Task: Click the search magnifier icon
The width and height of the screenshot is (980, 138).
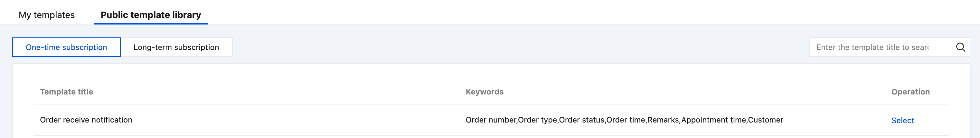Action: pyautogui.click(x=961, y=47)
